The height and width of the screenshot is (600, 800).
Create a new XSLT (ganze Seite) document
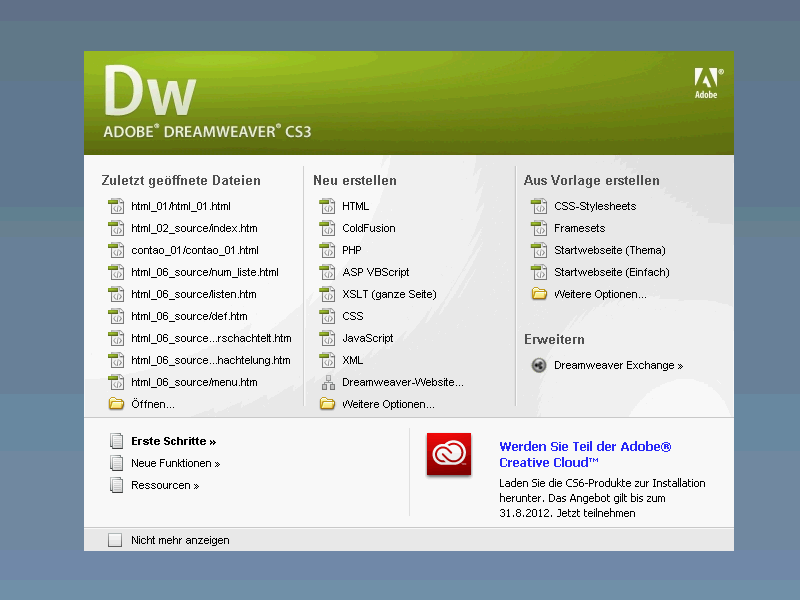click(389, 294)
